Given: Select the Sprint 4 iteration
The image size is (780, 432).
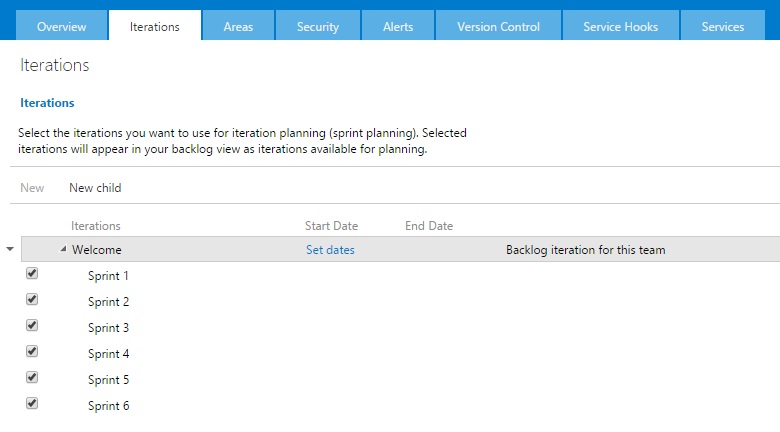Looking at the screenshot, I should pyautogui.click(x=108, y=354).
